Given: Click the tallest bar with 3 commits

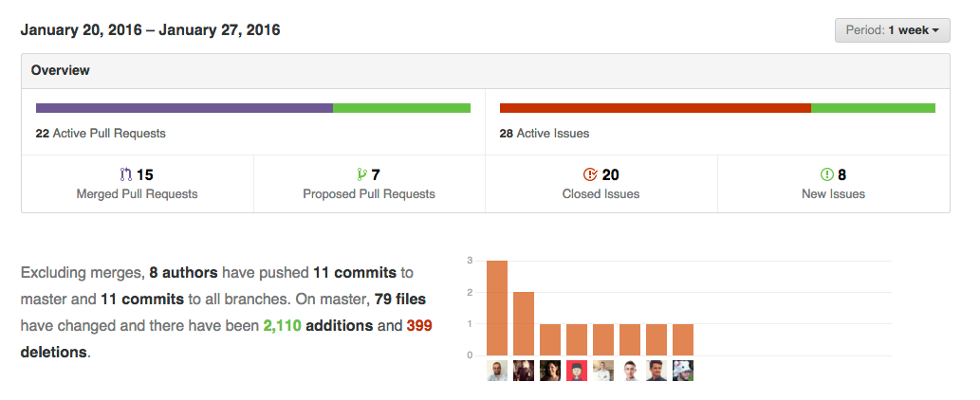Looking at the screenshot, I should [x=497, y=308].
